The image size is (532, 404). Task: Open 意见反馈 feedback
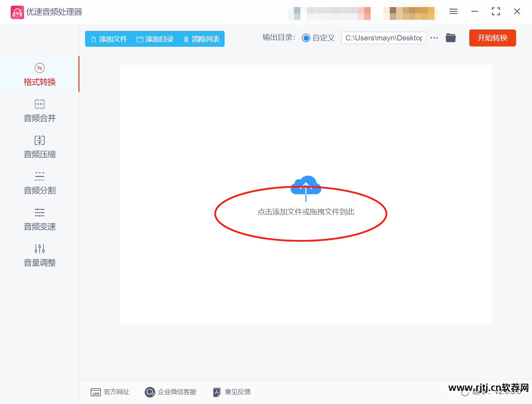click(232, 392)
